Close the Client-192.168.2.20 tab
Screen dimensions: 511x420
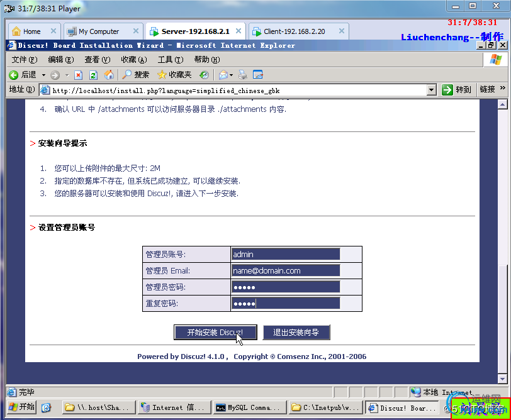coord(342,31)
